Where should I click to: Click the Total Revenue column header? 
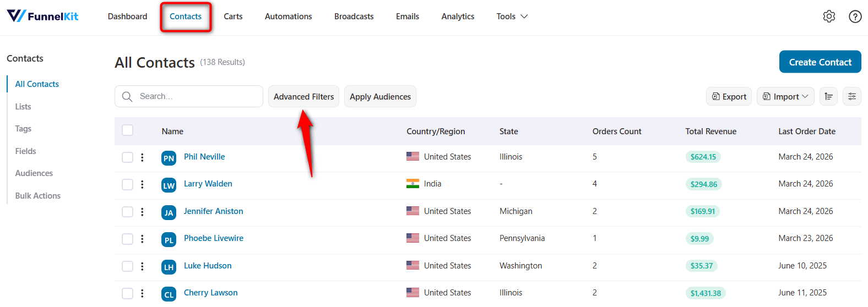click(x=710, y=131)
